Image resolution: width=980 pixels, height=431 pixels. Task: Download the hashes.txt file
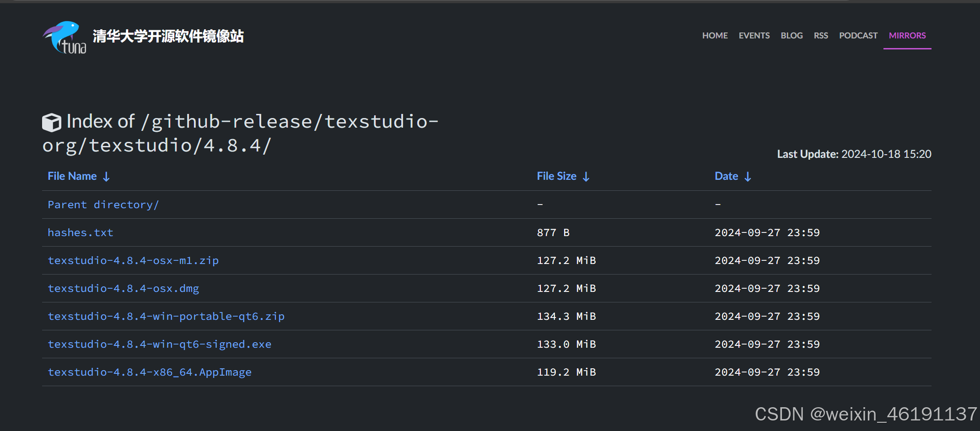(x=81, y=232)
